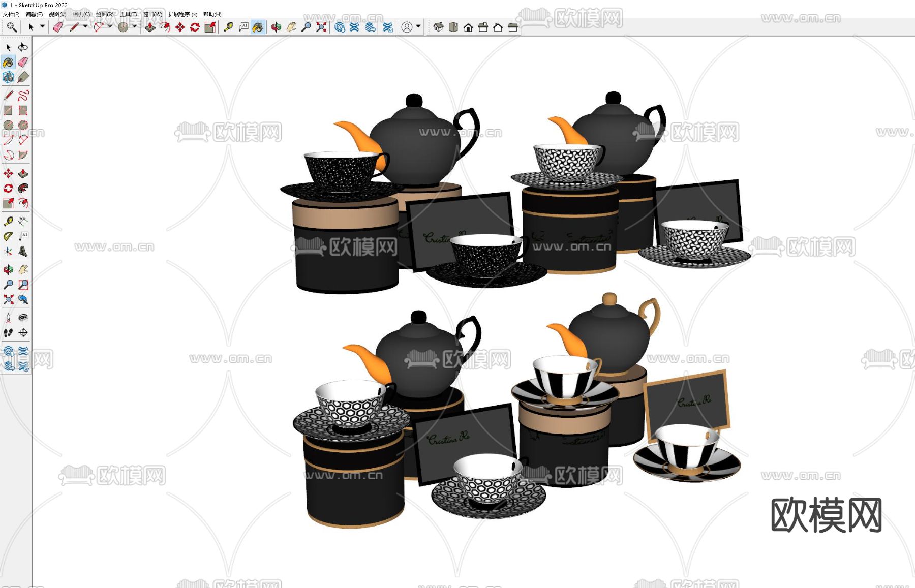Image resolution: width=915 pixels, height=588 pixels.
Task: Expand the Arc tools dropdown arrow
Action: click(x=109, y=26)
